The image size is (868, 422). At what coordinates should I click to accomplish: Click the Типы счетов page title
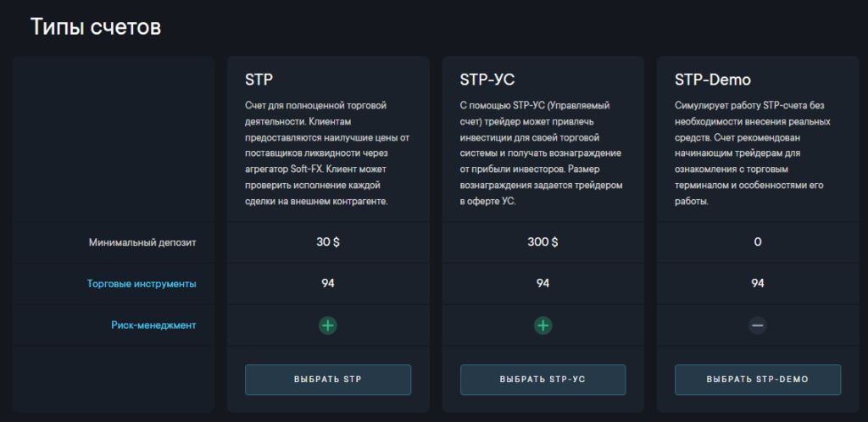pos(96,27)
